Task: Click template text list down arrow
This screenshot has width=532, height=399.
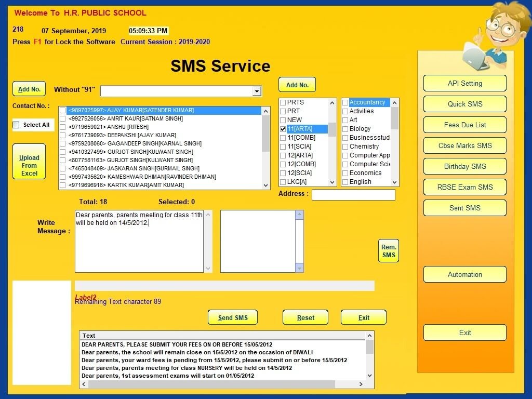Action: (369, 376)
